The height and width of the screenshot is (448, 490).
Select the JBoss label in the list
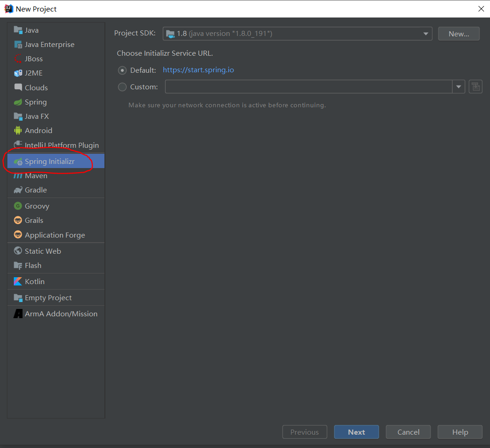[x=34, y=59]
